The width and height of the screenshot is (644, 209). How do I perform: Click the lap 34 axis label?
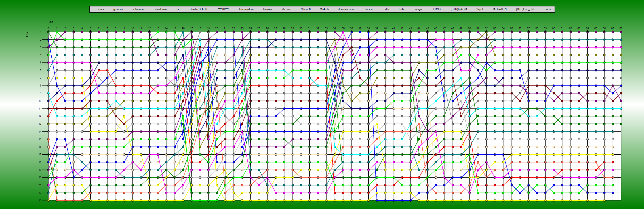click(x=335, y=28)
